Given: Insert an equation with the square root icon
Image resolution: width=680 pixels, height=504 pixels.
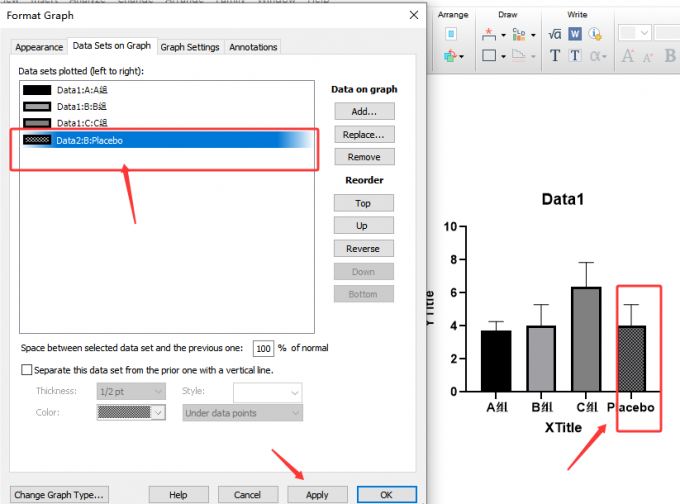Looking at the screenshot, I should tap(555, 34).
